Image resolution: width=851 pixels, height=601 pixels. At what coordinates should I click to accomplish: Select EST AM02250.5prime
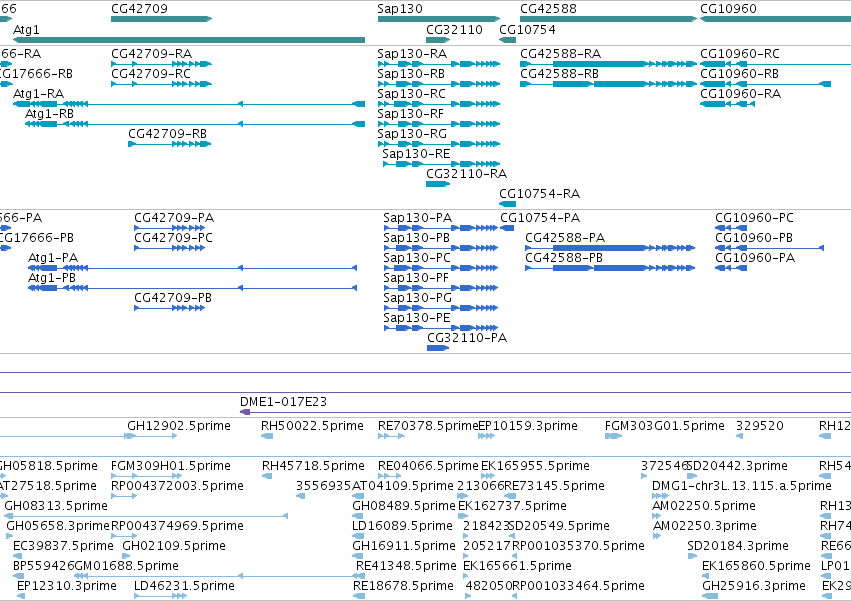pyautogui.click(x=658, y=516)
